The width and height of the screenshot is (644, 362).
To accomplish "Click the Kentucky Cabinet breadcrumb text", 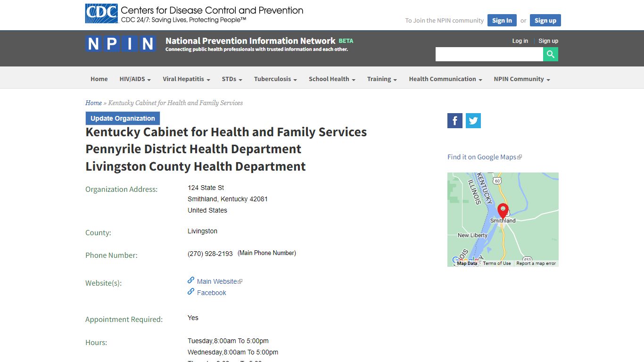I will pos(175,103).
